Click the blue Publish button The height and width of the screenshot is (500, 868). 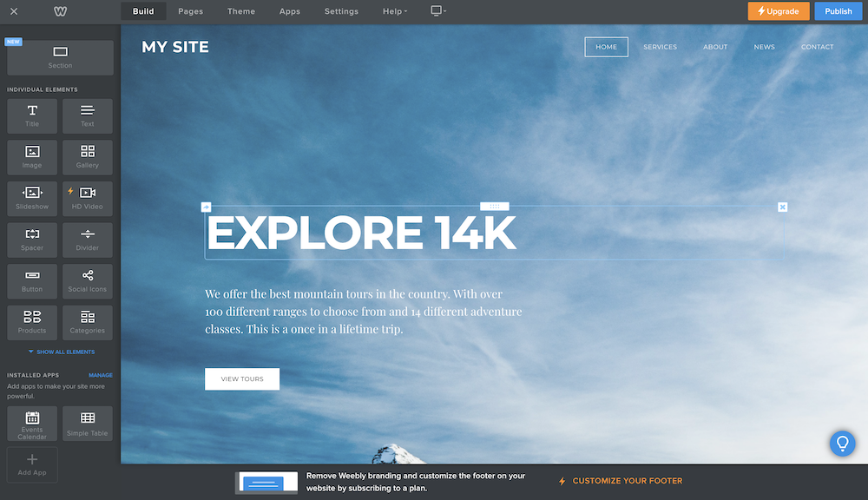coord(838,11)
